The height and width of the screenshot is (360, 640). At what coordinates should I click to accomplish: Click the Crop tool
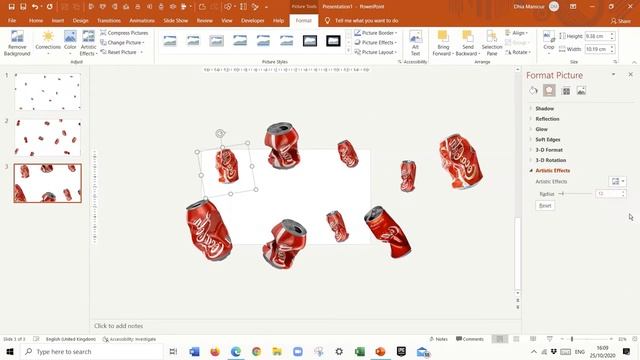pos(549,42)
